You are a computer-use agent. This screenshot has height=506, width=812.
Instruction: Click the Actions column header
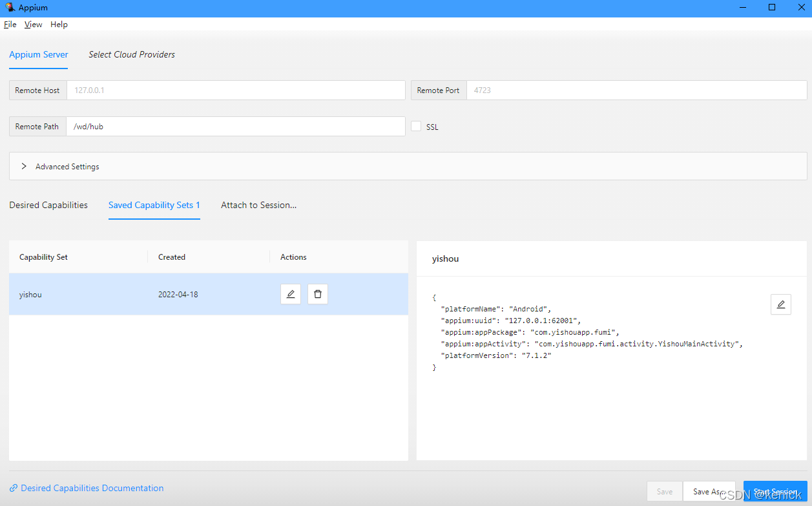pos(293,257)
